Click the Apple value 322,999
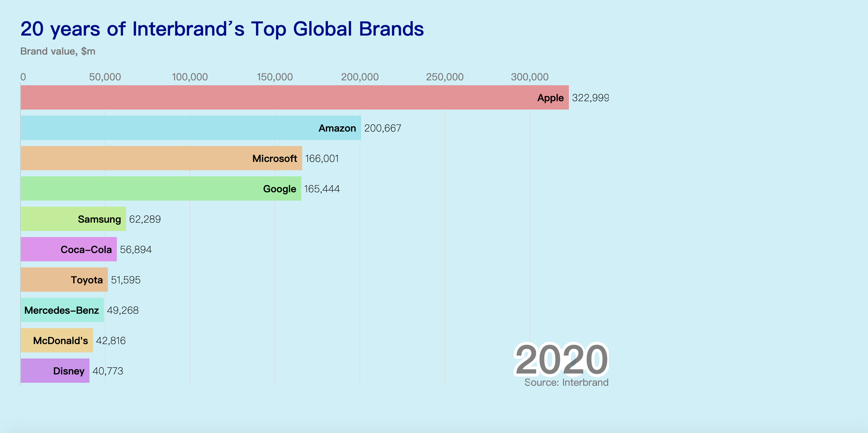868x433 pixels. click(x=590, y=98)
